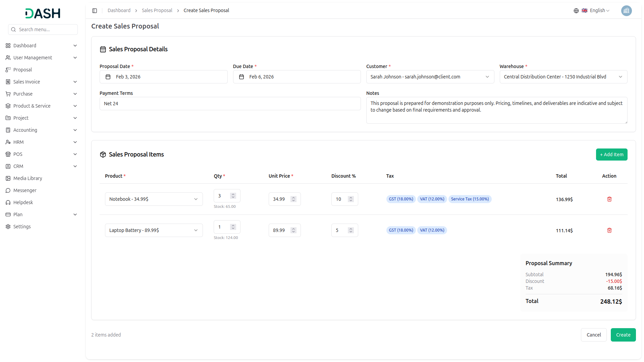This screenshot has height=362, width=644.
Task: Open the Customer dropdown
Action: (x=430, y=77)
